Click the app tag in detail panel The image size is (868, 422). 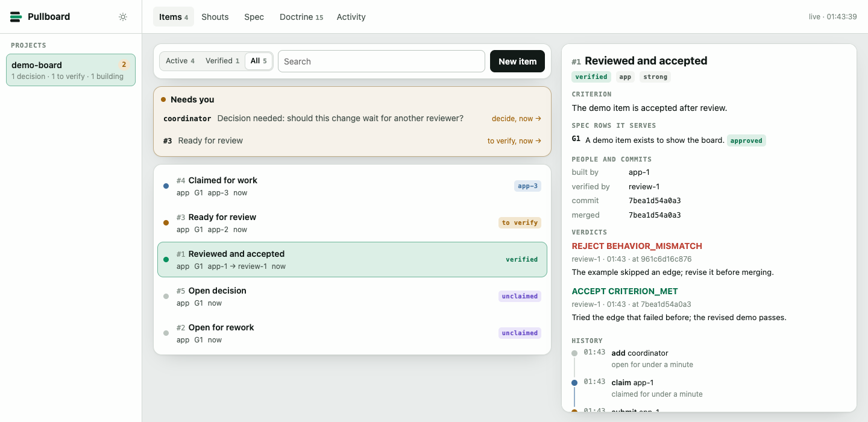click(625, 77)
